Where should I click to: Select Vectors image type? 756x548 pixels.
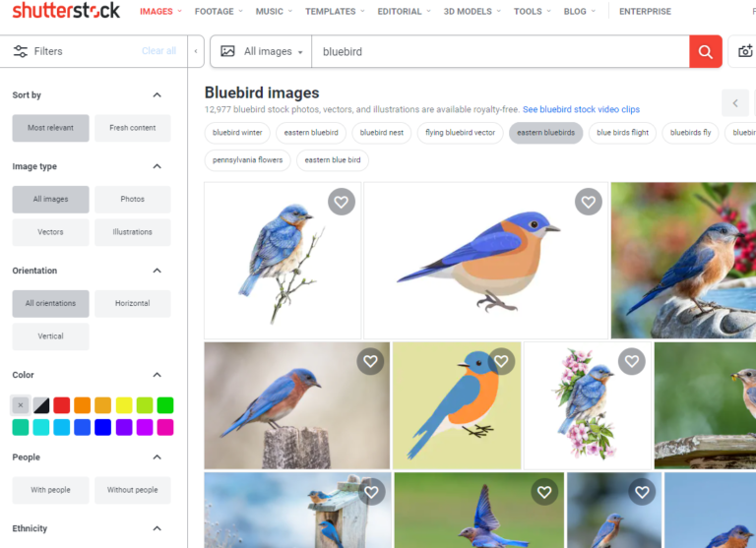click(50, 232)
